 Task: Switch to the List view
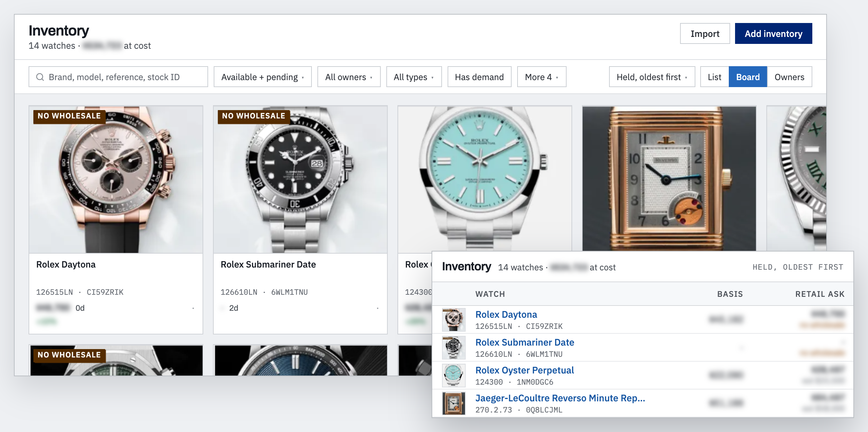(x=715, y=77)
